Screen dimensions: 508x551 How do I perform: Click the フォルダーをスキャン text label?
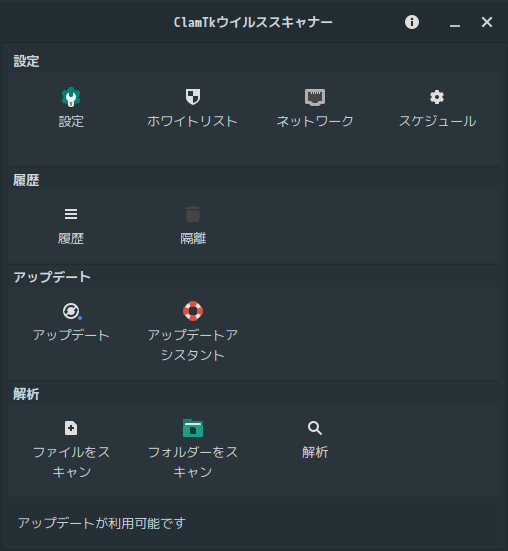click(x=193, y=462)
